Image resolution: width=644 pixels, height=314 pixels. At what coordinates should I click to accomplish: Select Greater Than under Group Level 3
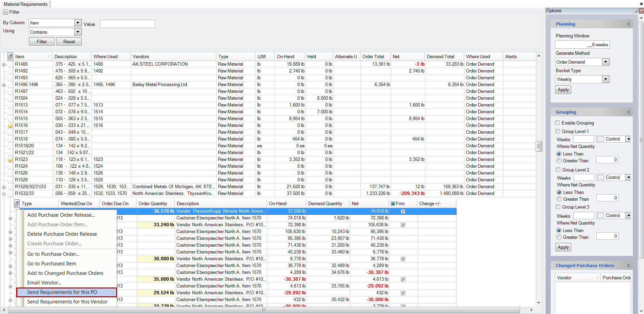click(x=559, y=237)
